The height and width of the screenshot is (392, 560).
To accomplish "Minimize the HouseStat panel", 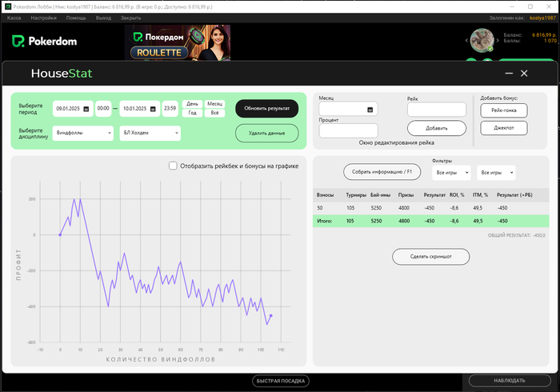I will pyautogui.click(x=509, y=73).
